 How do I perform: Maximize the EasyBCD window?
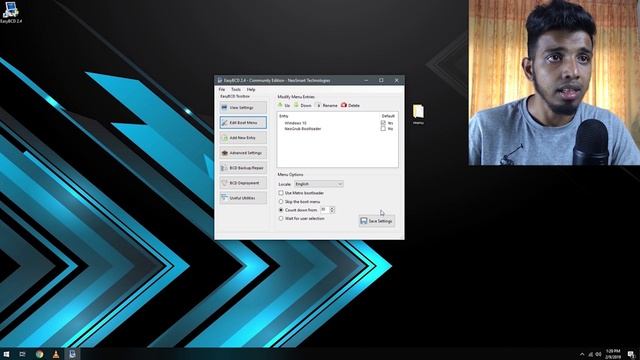(381, 80)
